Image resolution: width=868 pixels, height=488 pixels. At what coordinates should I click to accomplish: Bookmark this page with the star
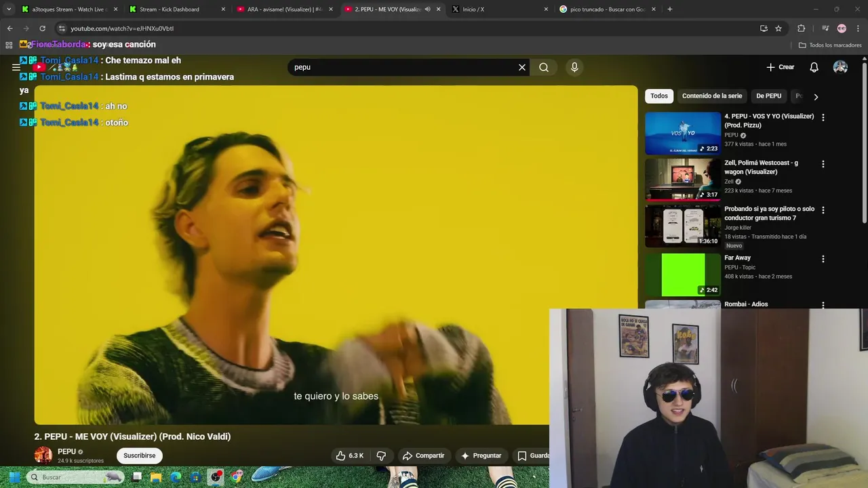[x=778, y=28]
